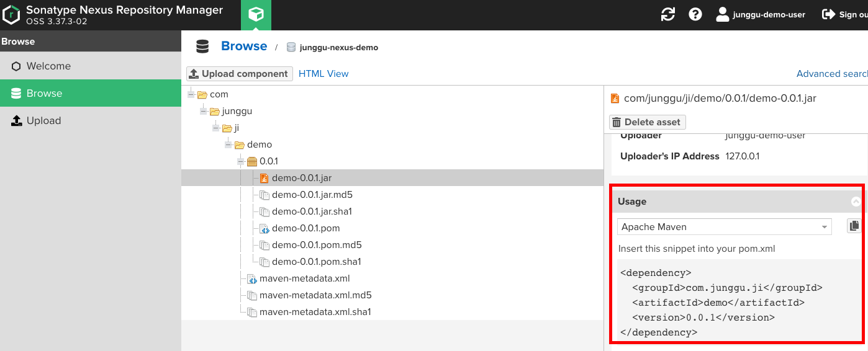This screenshot has height=351, width=868.
Task: Click the Nexus logo hexagon icon
Action: click(12, 15)
